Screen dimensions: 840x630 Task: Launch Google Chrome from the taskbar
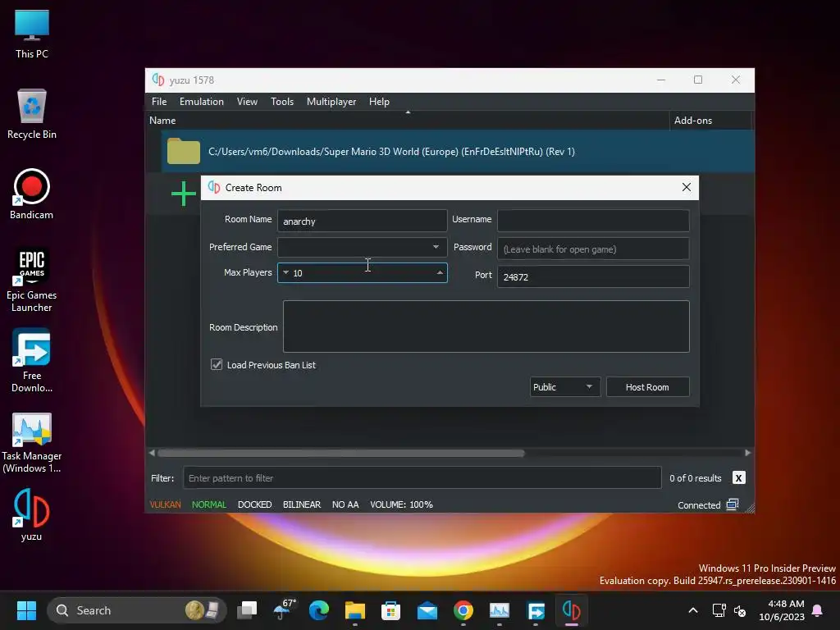[463, 610]
